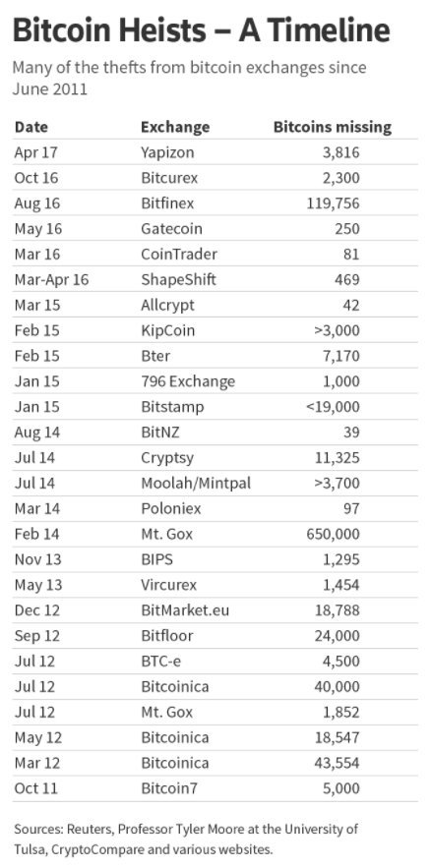Select the Sources footnote text
This screenshot has height=868, width=432.
point(186,839)
